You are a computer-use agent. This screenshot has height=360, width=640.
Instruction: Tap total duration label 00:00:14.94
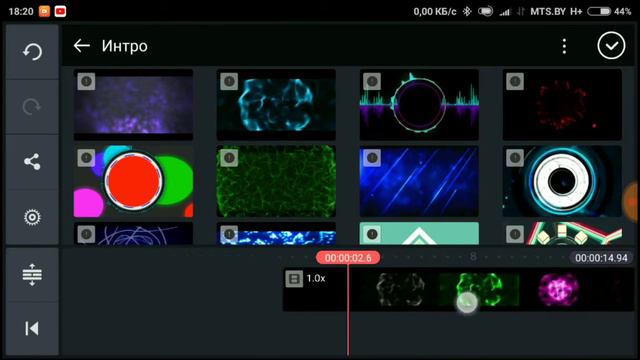point(601,258)
